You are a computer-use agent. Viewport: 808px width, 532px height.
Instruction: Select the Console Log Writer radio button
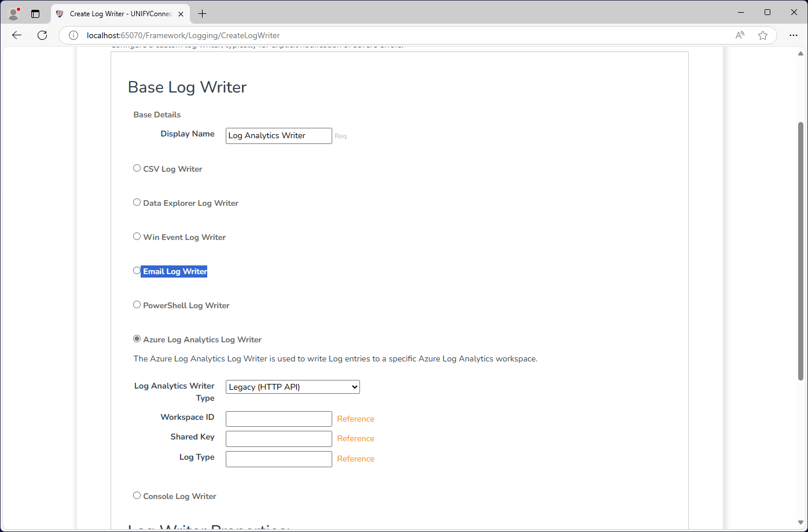137,496
